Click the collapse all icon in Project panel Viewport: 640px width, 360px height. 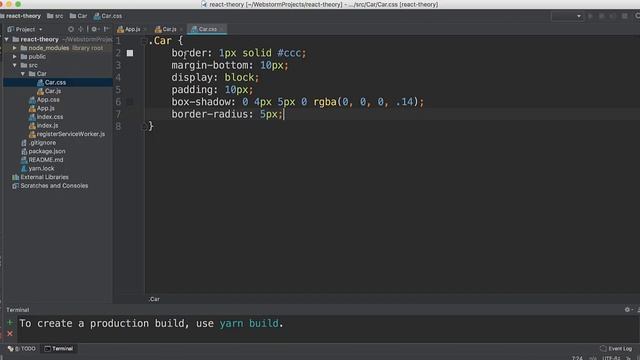[x=80, y=29]
